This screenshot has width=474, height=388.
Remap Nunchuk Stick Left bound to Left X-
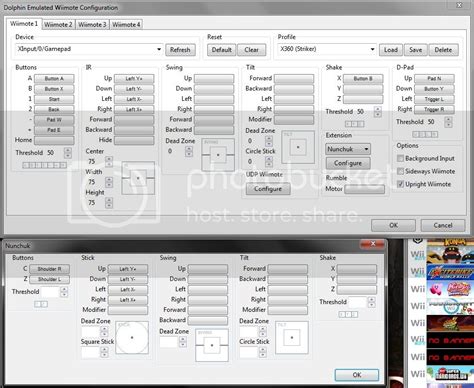(x=128, y=290)
